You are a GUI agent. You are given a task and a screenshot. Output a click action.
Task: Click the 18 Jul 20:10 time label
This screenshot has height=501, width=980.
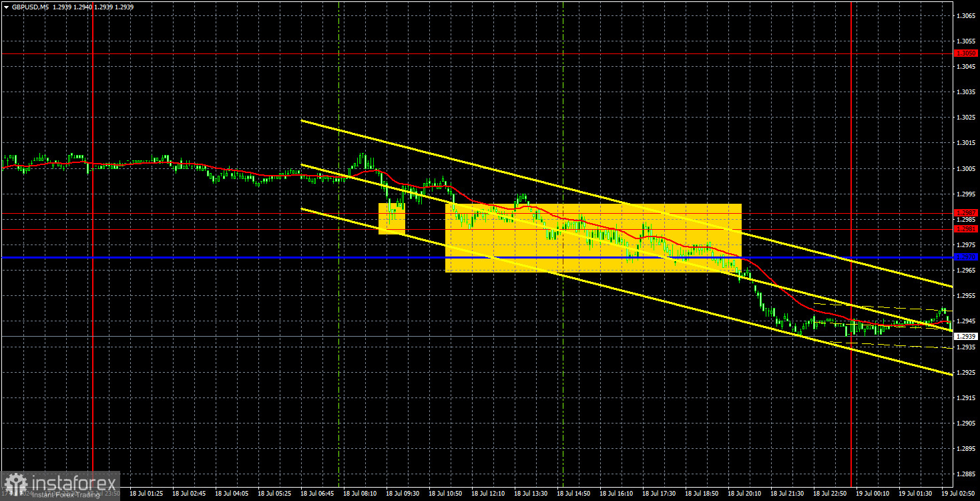[x=744, y=494]
